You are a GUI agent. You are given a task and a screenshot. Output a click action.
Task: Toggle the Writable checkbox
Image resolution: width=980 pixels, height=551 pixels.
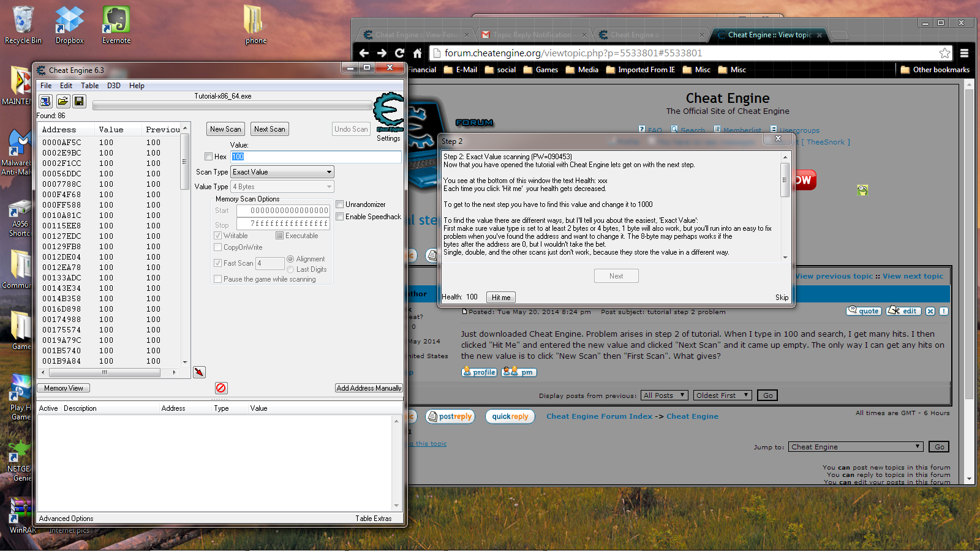pos(218,236)
